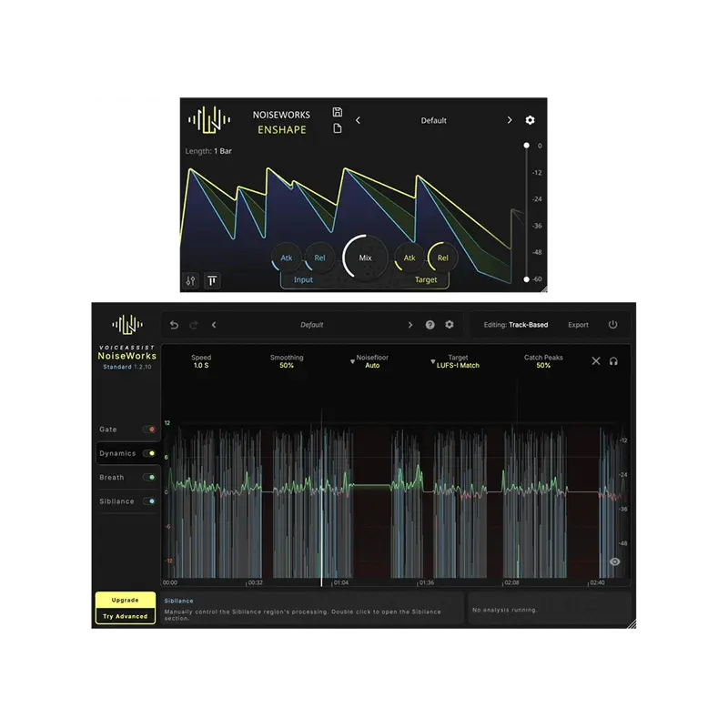728x728 pixels.
Task: Click the Noiseworks Enshape logo
Action: 209,120
